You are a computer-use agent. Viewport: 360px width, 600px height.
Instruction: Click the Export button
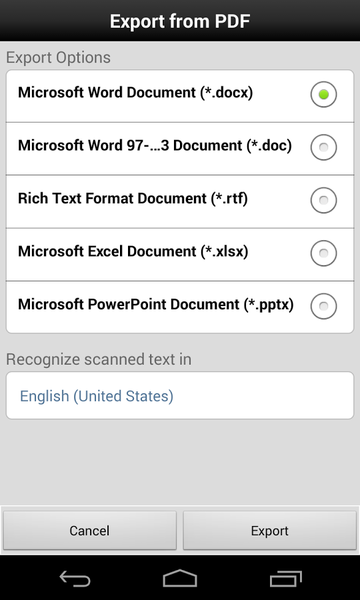point(270,530)
